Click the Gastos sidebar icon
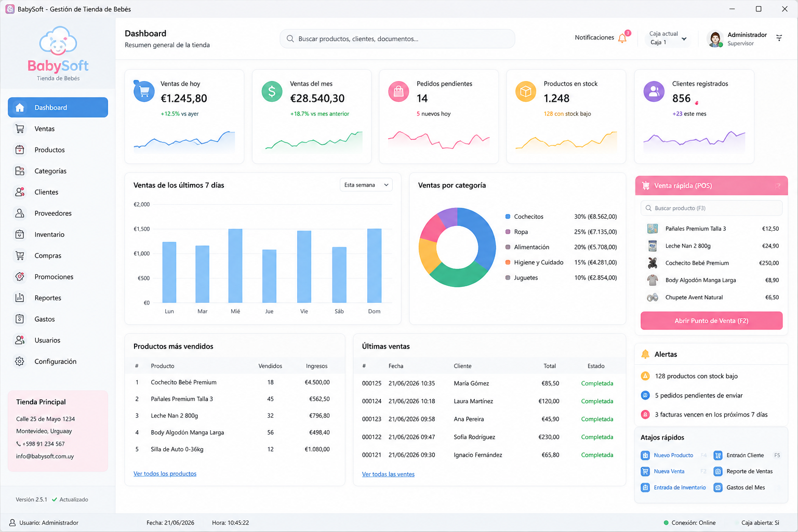Viewport: 798px width, 532px height. point(20,319)
